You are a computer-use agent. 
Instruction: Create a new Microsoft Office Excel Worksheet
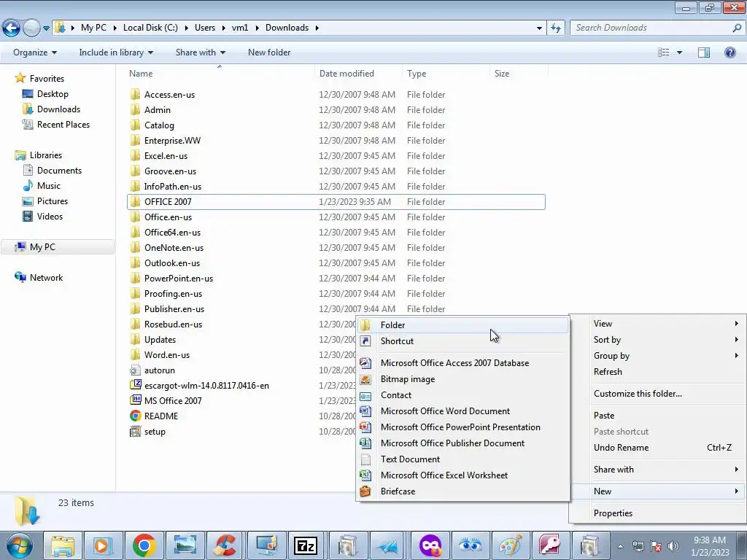(462, 475)
